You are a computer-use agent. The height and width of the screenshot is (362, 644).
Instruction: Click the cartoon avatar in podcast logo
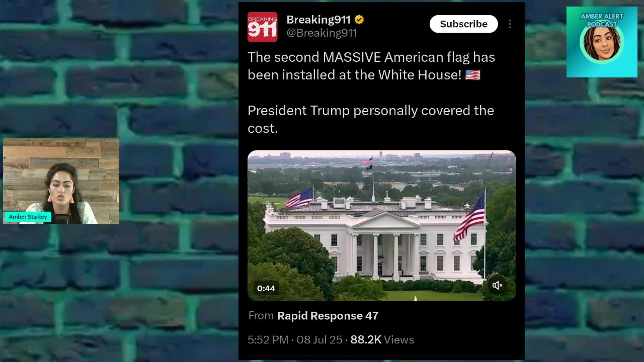(x=602, y=44)
